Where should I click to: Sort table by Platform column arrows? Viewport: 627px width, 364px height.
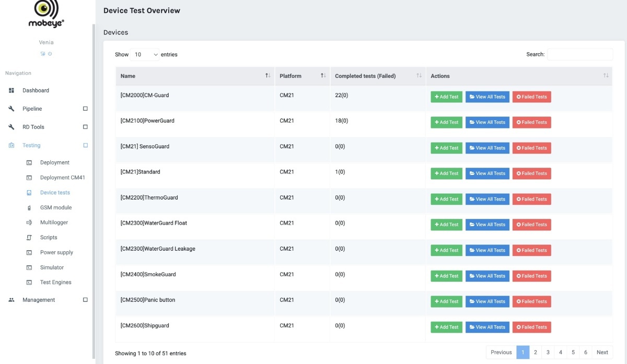point(323,76)
